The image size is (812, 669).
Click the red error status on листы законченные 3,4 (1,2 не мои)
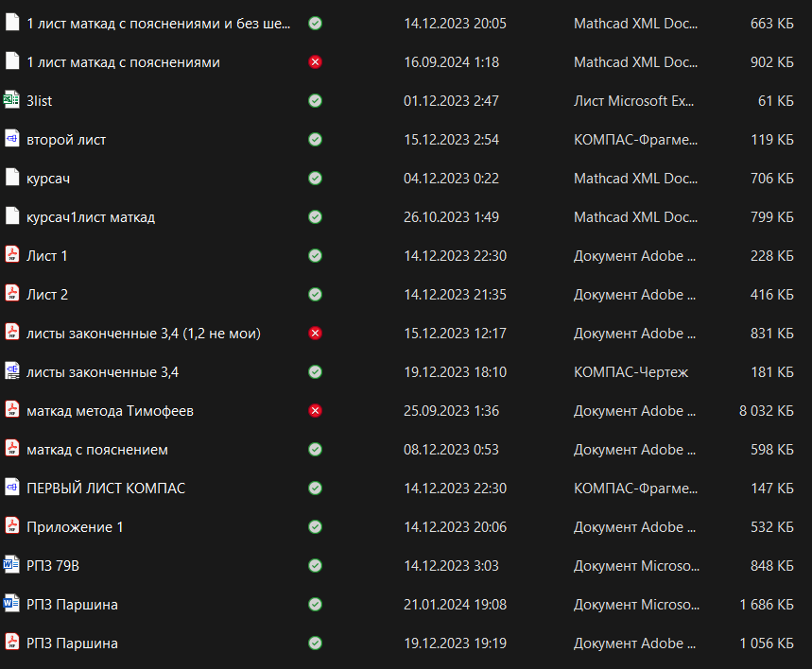click(x=316, y=333)
